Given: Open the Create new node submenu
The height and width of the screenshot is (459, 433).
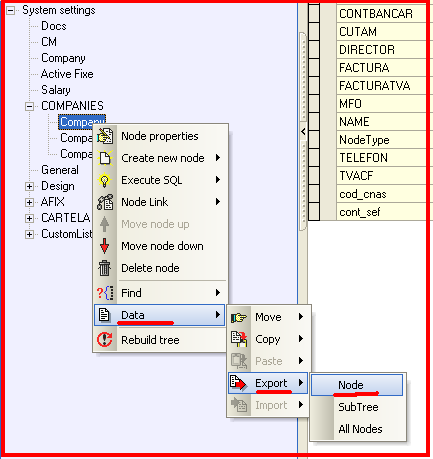Looking at the screenshot, I should coord(160,158).
